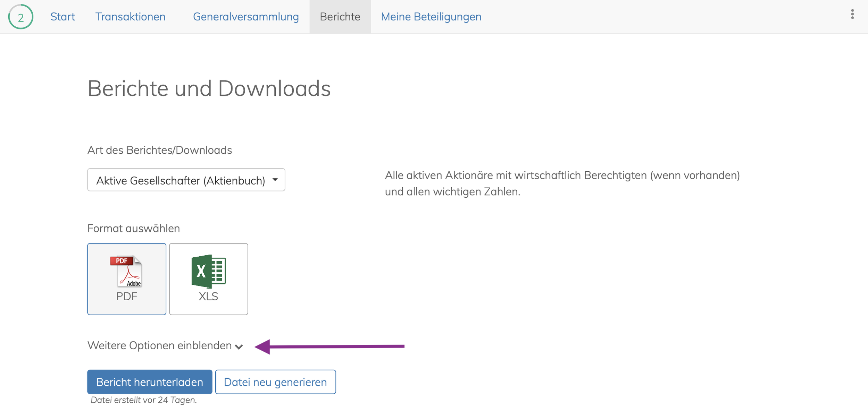The image size is (868, 420).
Task: Click Bericht herunterladen button
Action: tap(150, 382)
